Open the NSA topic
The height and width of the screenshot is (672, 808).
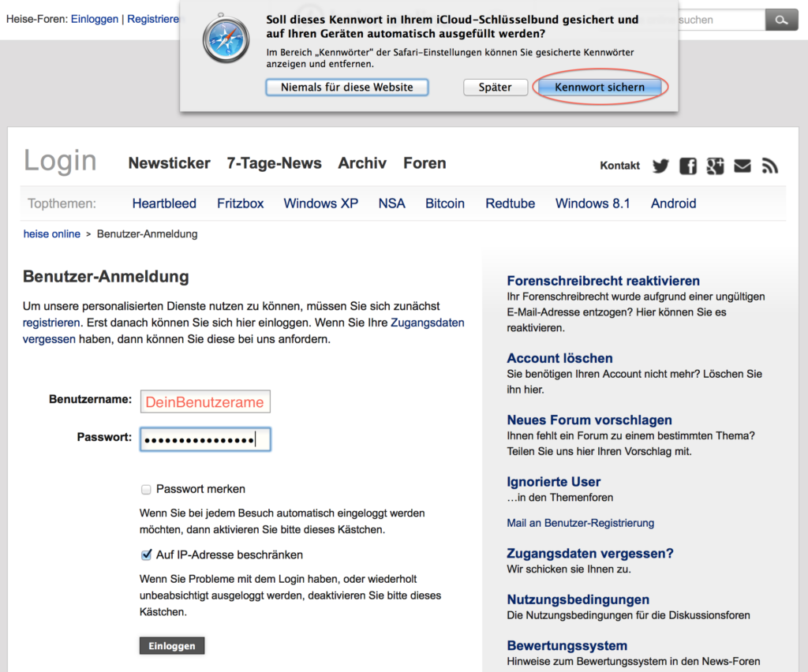pyautogui.click(x=391, y=203)
